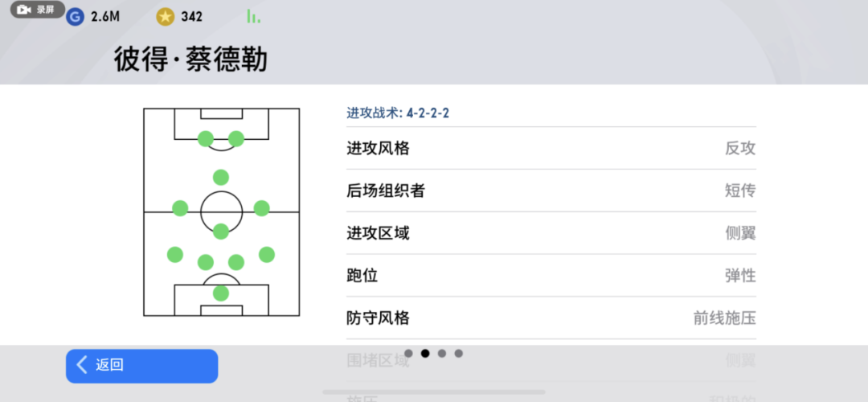Click the screen recording camera icon
This screenshot has height=402, width=868.
(x=23, y=10)
